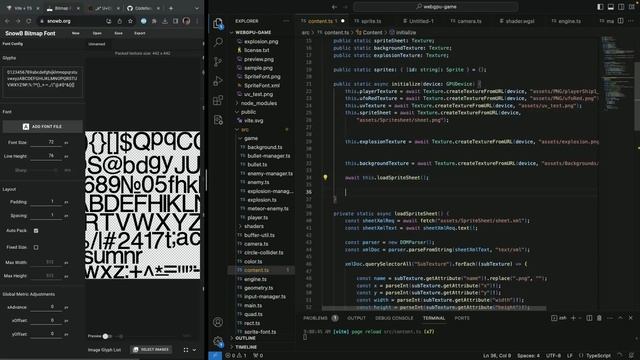Click the ADD FONT FILE button
The image size is (640, 360).
tap(42, 127)
